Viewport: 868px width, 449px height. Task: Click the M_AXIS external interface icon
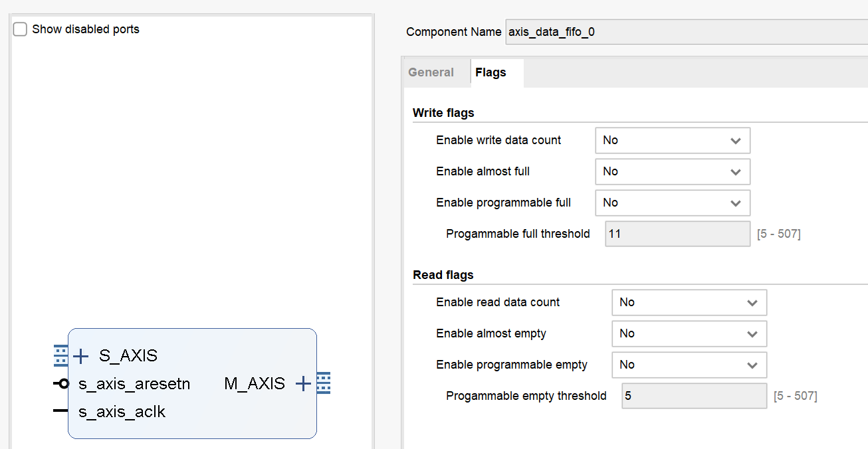323,383
